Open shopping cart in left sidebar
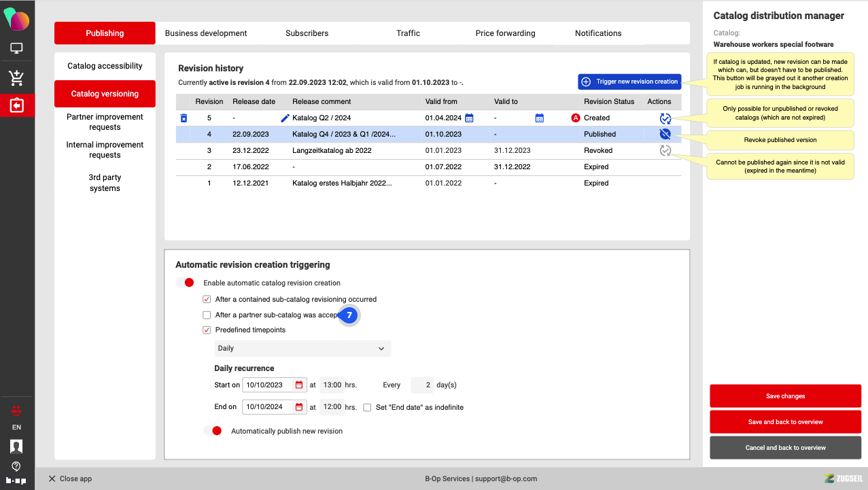 coord(17,77)
